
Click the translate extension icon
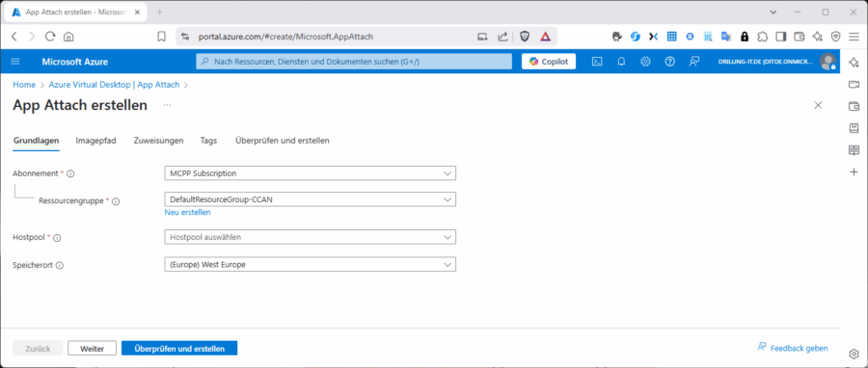[725, 37]
